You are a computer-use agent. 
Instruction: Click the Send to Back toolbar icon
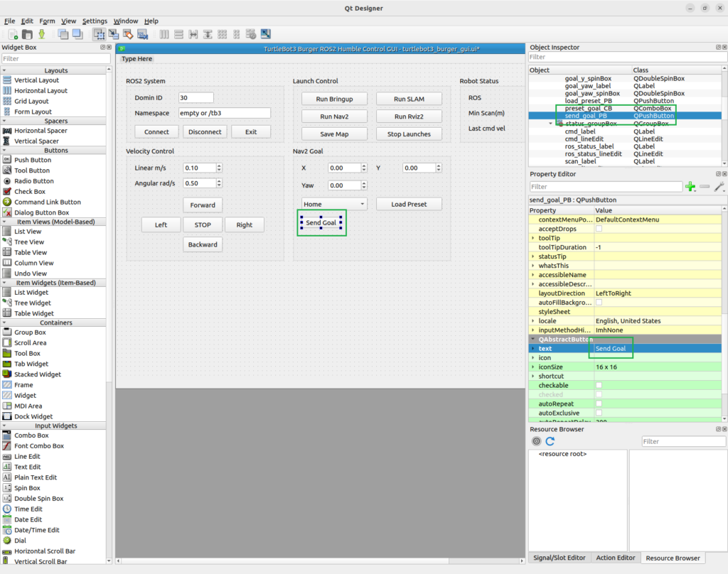click(63, 34)
